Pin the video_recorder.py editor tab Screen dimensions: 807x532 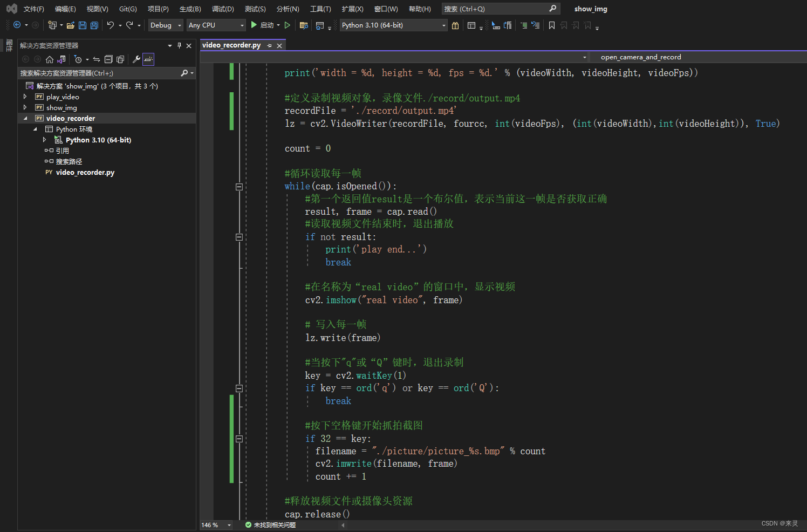[x=270, y=45]
